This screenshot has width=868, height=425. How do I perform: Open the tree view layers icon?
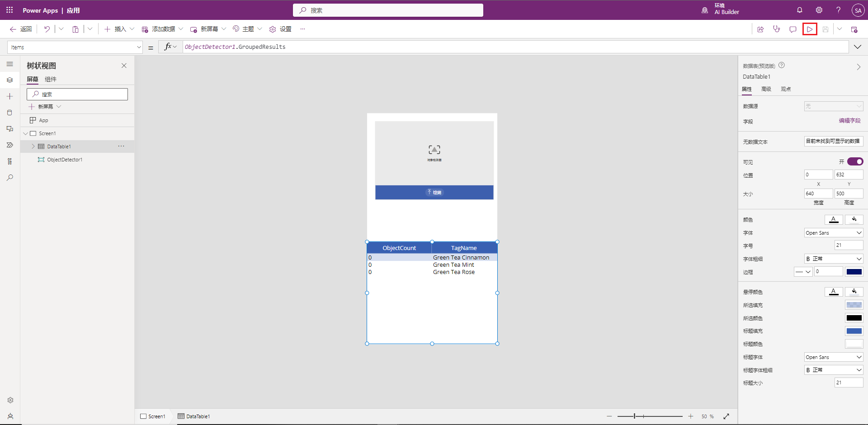9,80
